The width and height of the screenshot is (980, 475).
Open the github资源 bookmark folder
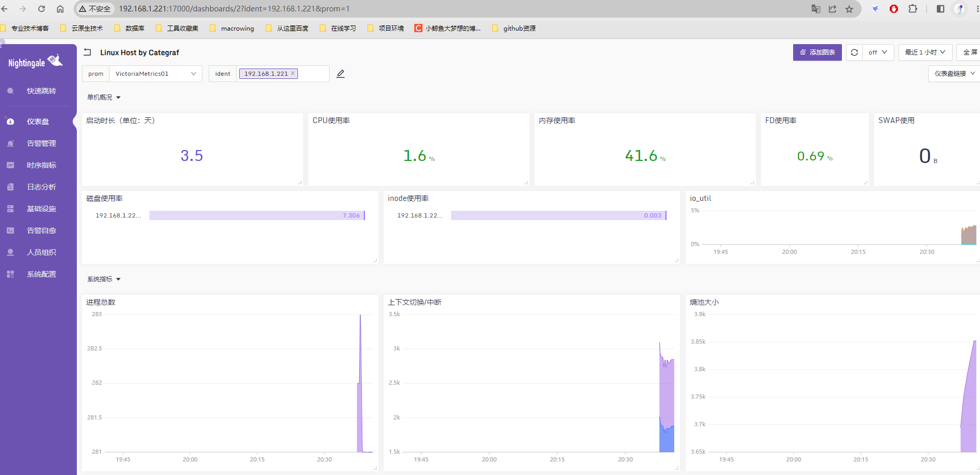[x=513, y=29]
